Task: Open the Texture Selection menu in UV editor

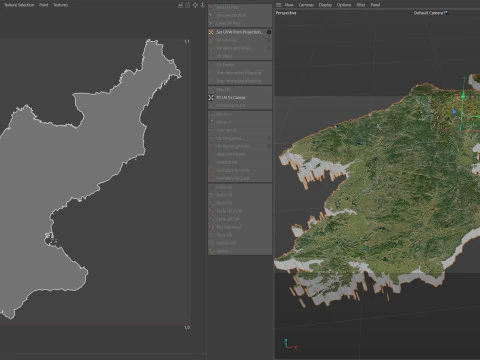Action: pos(19,5)
